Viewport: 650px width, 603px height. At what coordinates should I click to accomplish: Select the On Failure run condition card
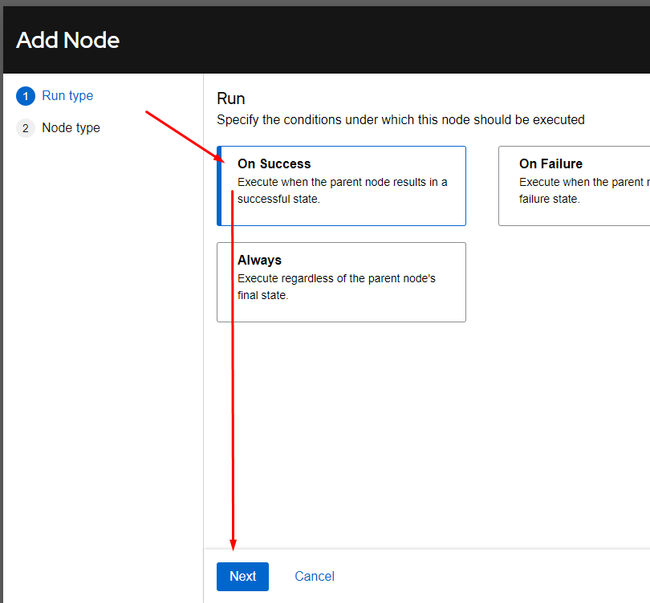574,186
